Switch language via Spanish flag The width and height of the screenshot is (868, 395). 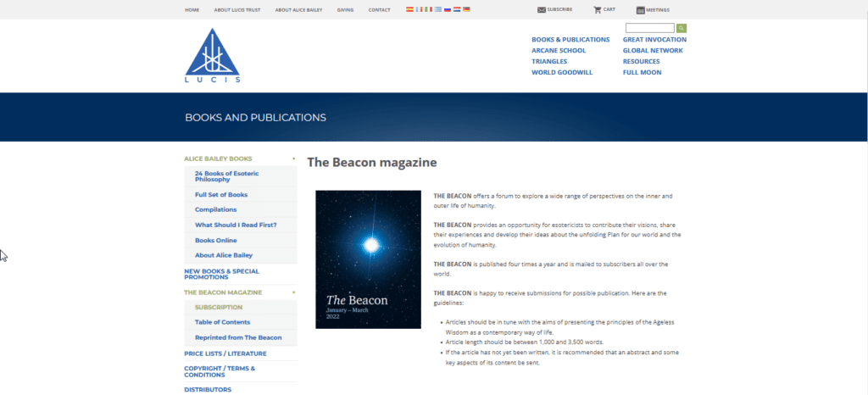409,9
